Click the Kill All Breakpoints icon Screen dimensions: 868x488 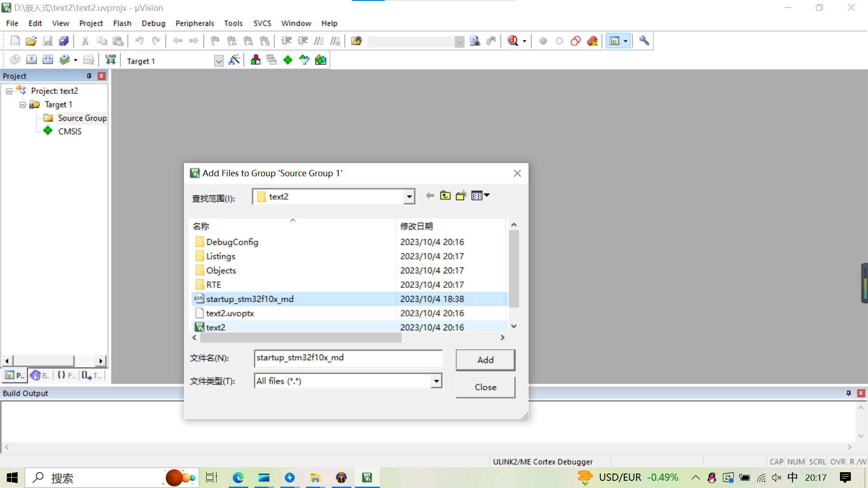coord(592,41)
